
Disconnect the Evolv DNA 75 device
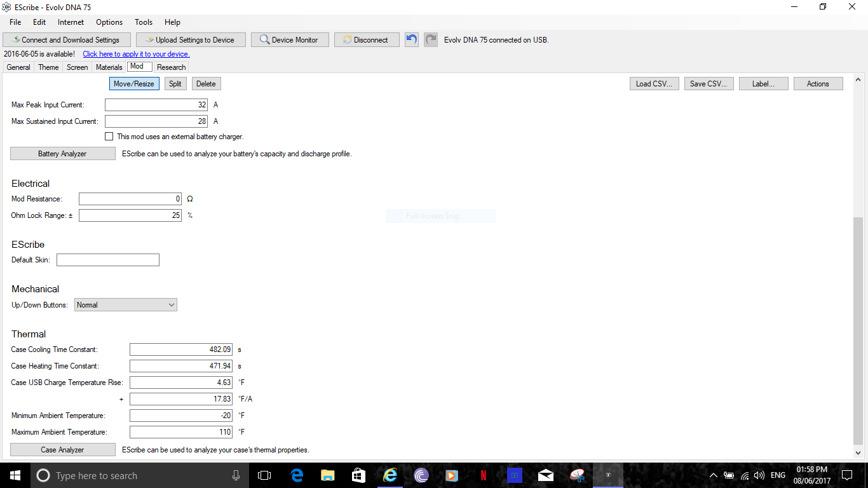click(367, 39)
